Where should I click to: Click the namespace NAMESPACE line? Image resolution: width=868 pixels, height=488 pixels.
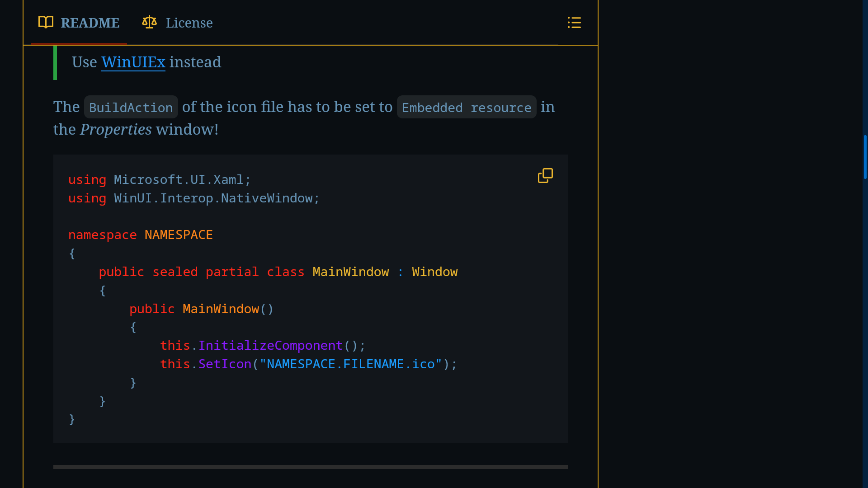[141, 235]
